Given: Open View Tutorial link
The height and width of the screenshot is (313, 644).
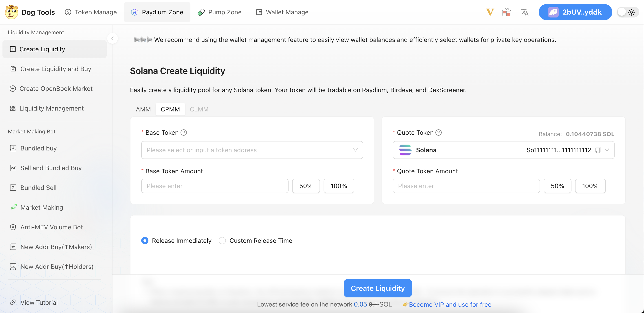Looking at the screenshot, I should tap(39, 302).
